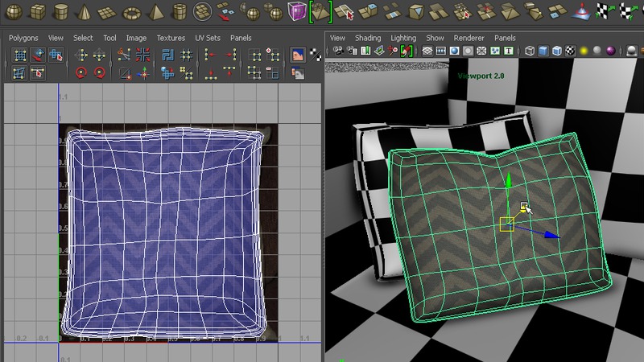Screen dimensions: 644x362
Task: Select the polygon cone primitive icon
Action: coord(84,12)
